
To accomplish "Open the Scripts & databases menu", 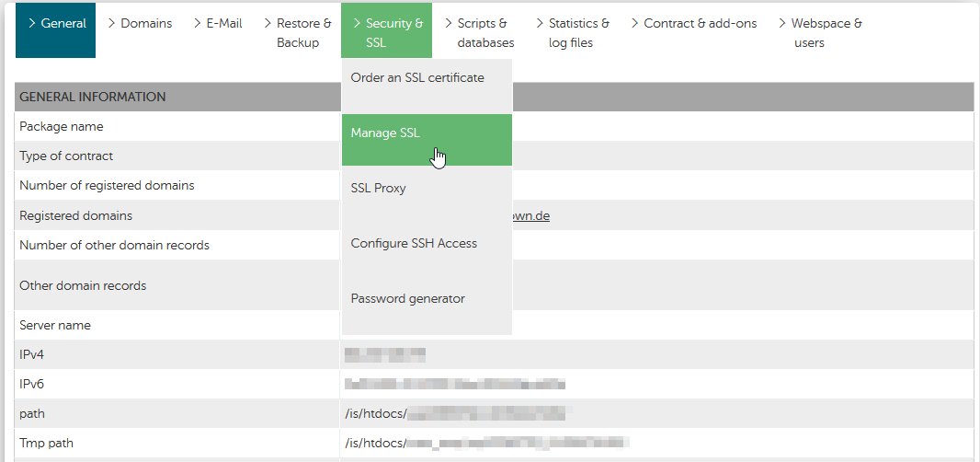I will [479, 33].
